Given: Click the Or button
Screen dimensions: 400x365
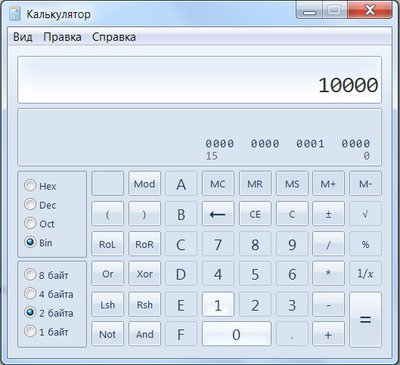Looking at the screenshot, I should 107,274.
